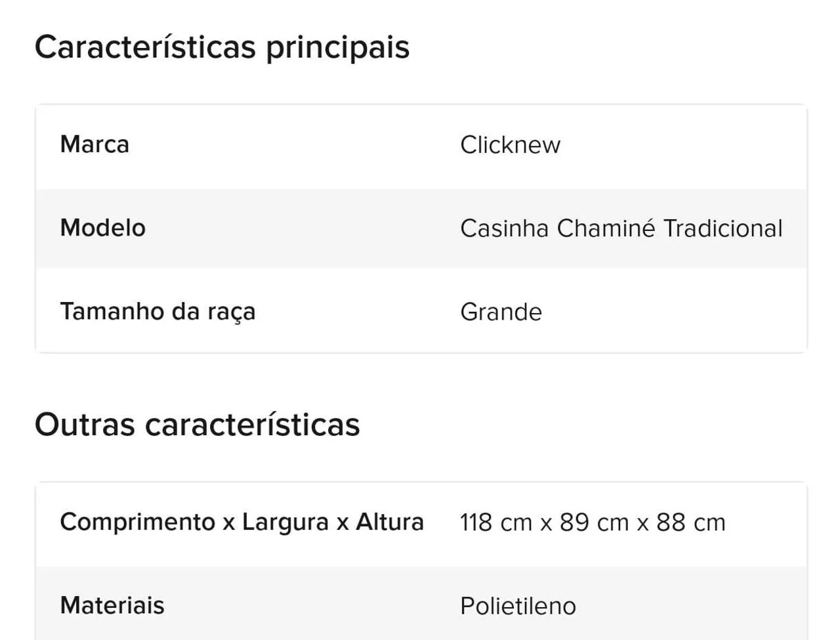Viewport: 840px width, 640px height.
Task: Click the word "Chaminé" in the model value
Action: 606,228
